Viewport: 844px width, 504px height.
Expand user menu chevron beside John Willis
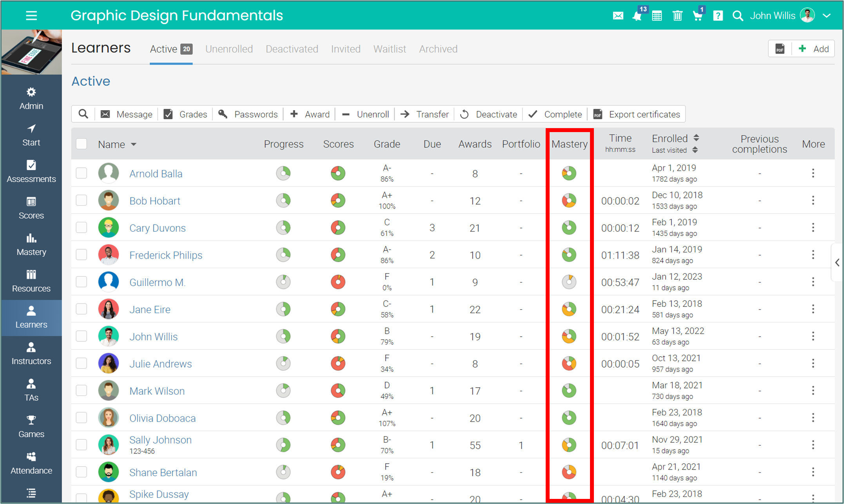[x=827, y=16]
